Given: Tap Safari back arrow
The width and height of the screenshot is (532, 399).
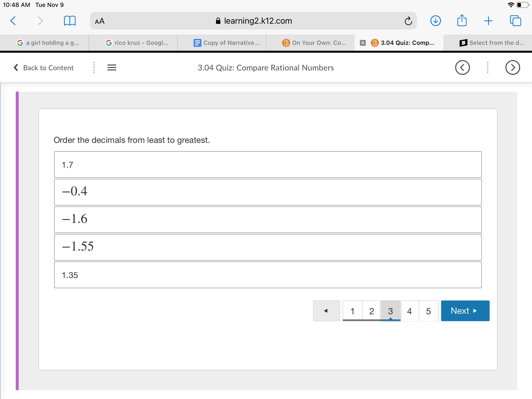Looking at the screenshot, I should [13, 21].
